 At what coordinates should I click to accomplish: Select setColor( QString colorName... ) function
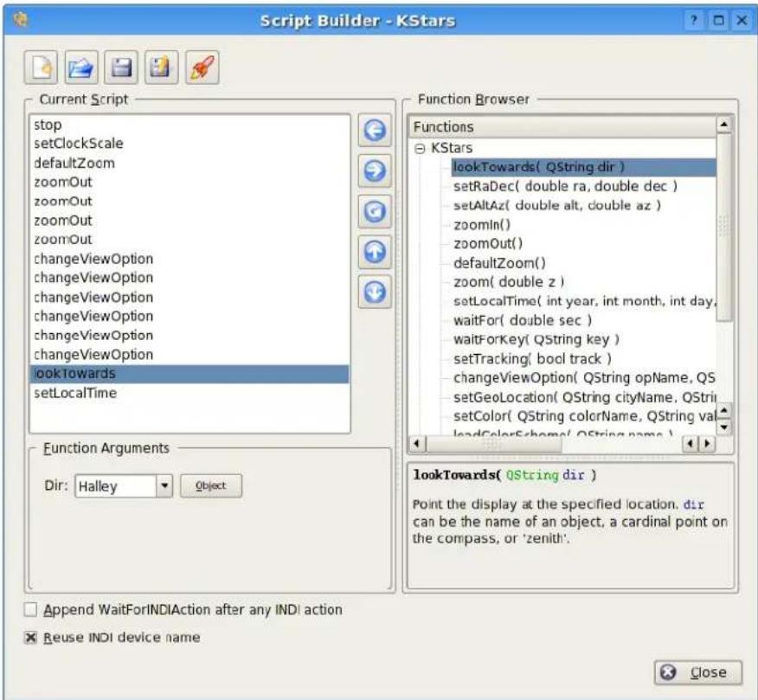[584, 416]
